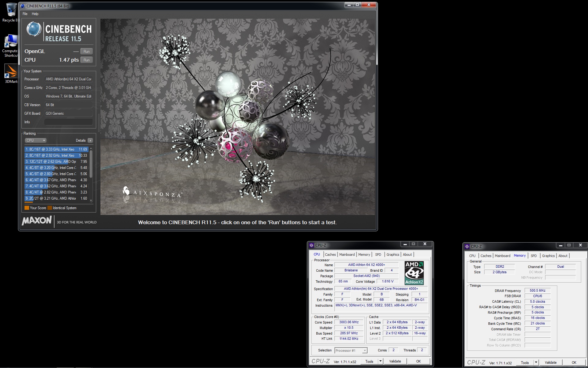
Task: Click the Core Voltage 1.616 V value
Action: point(388,282)
